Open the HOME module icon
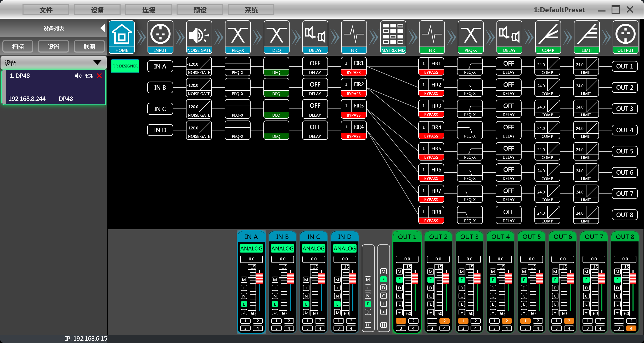Viewport: 644px width, 343px height. tap(122, 37)
